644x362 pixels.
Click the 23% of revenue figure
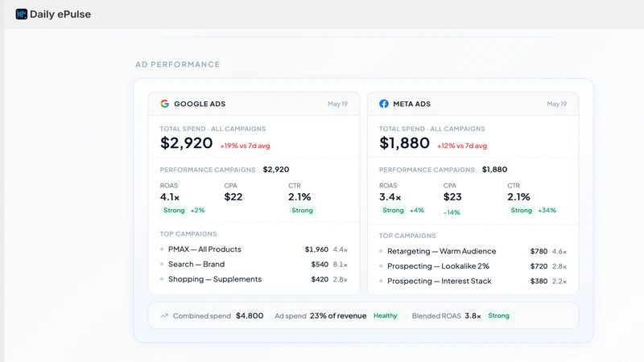[x=338, y=315]
